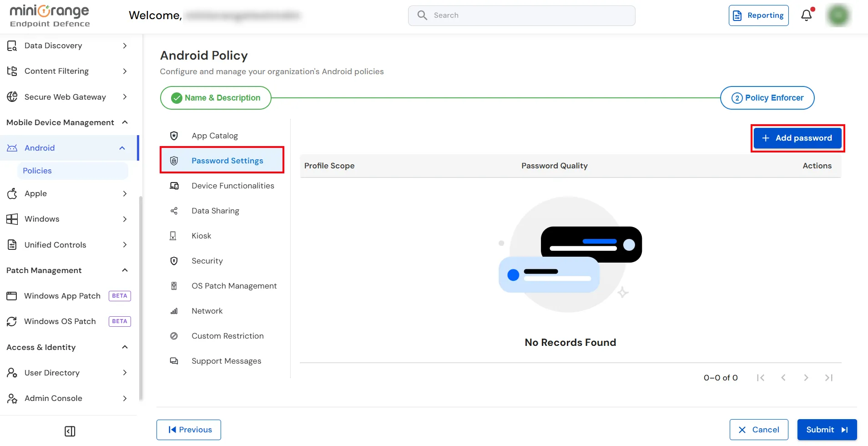Click the Windows OS Patch refresh icon
The image size is (868, 446).
point(12,321)
